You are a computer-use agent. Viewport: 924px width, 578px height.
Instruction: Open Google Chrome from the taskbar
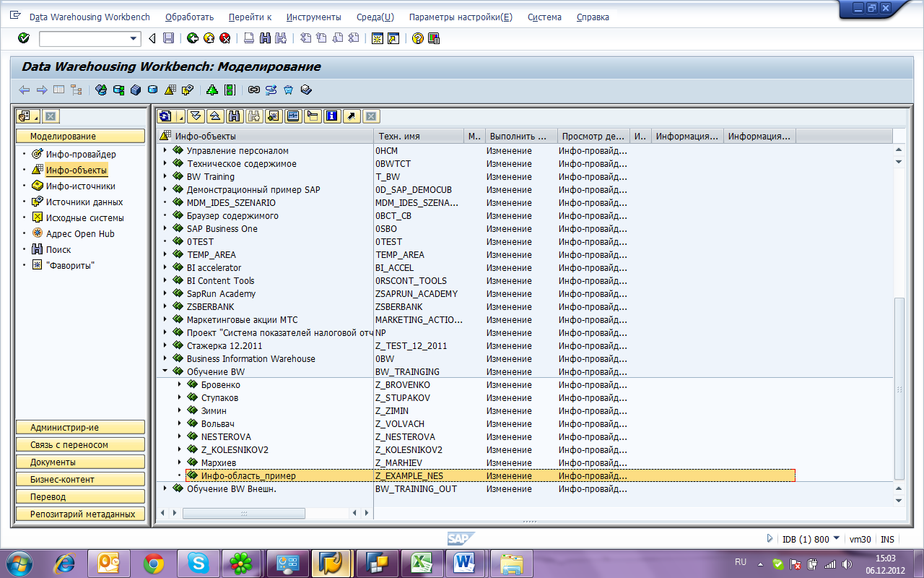click(153, 563)
